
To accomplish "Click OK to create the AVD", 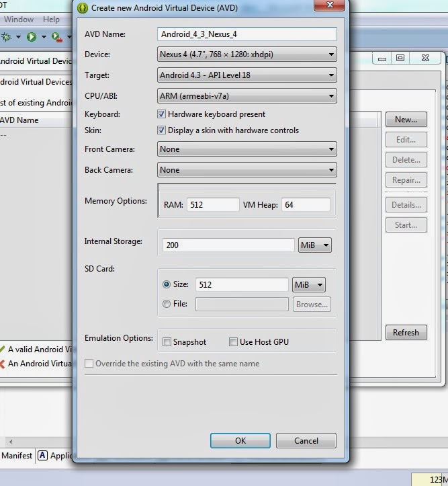I will pos(240,441).
